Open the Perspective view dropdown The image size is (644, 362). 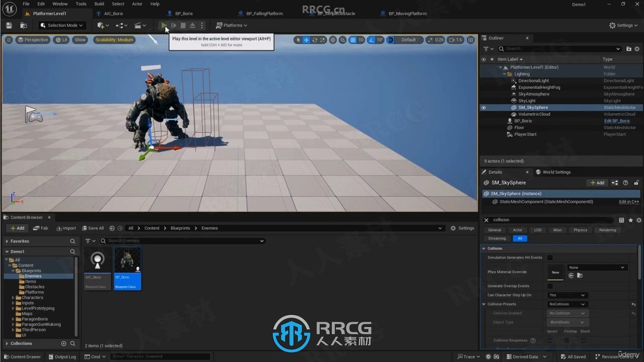coord(33,40)
